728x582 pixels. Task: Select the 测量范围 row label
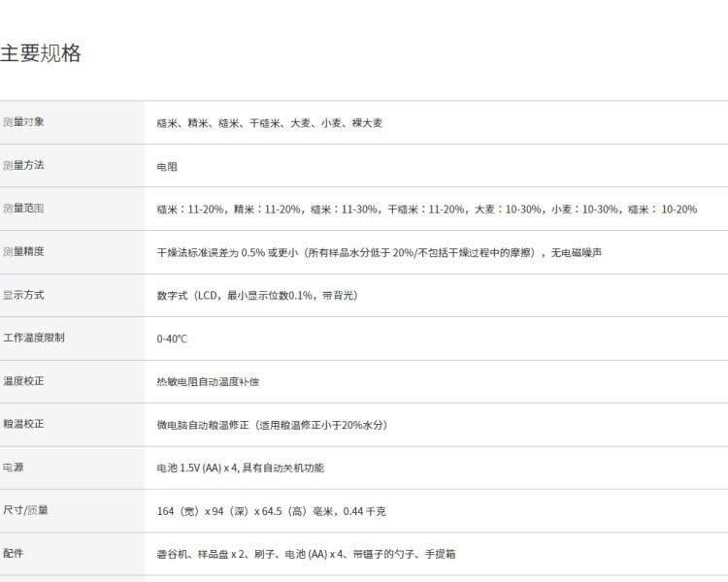coord(23,209)
